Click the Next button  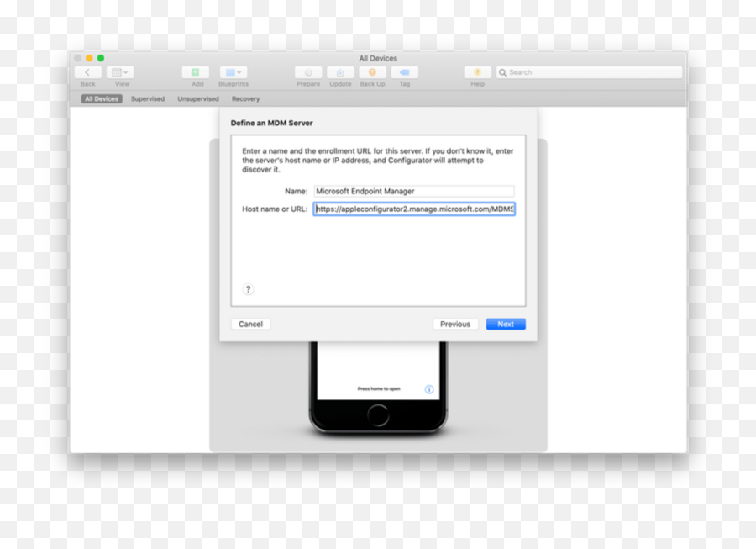tap(506, 325)
